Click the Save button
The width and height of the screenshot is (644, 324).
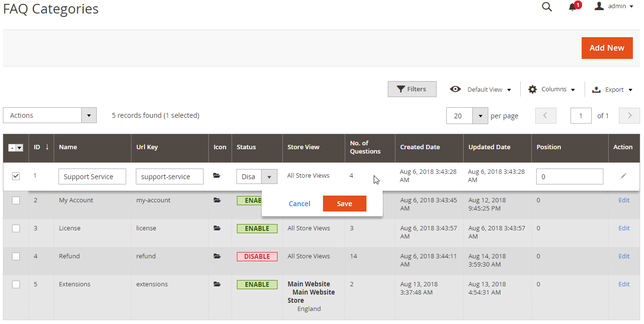(344, 204)
